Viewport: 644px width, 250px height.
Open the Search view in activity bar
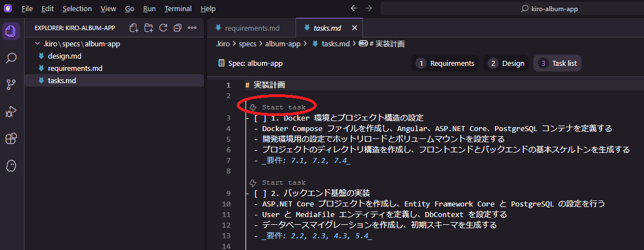[11, 58]
